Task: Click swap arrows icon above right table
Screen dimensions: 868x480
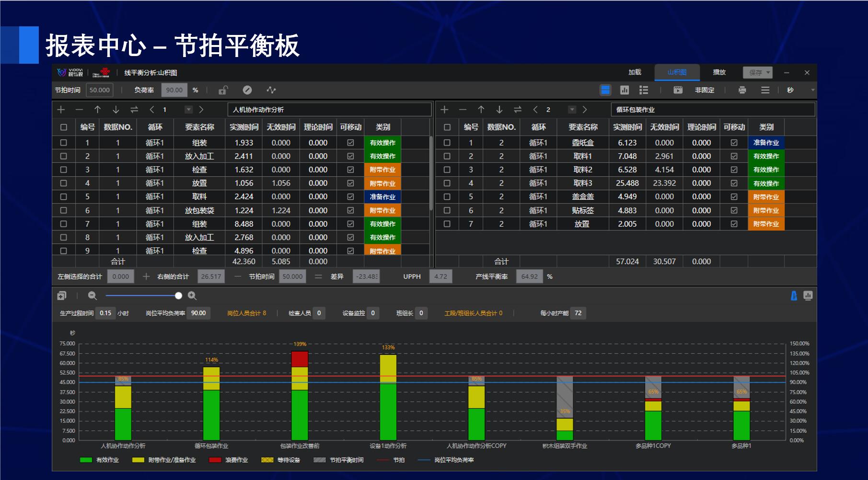Action: tap(518, 110)
